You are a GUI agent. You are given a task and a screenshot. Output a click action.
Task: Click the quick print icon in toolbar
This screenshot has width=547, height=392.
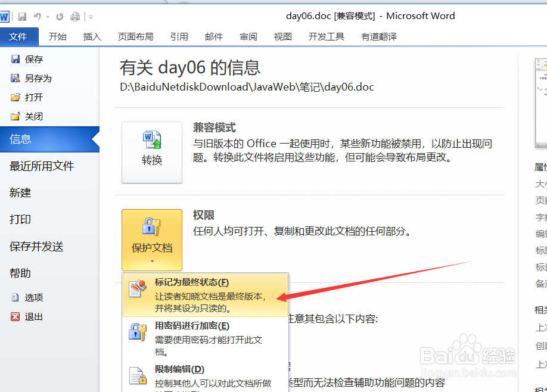tap(75, 17)
